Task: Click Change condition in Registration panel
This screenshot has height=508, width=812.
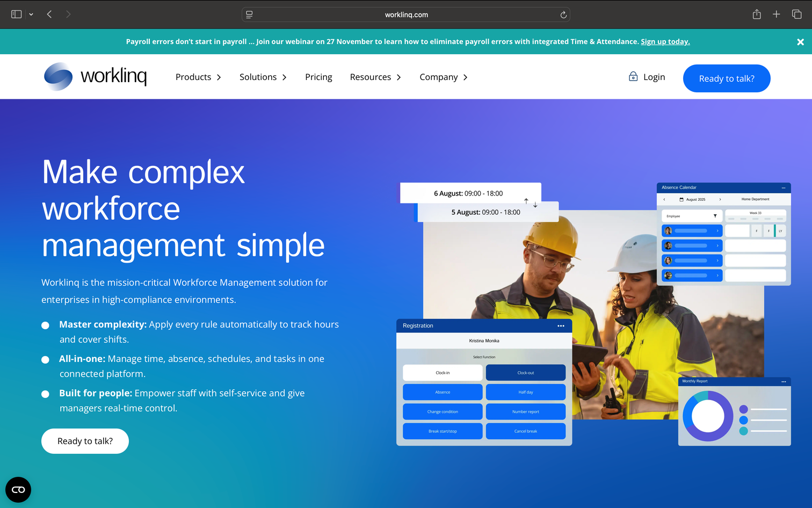Action: tap(443, 412)
